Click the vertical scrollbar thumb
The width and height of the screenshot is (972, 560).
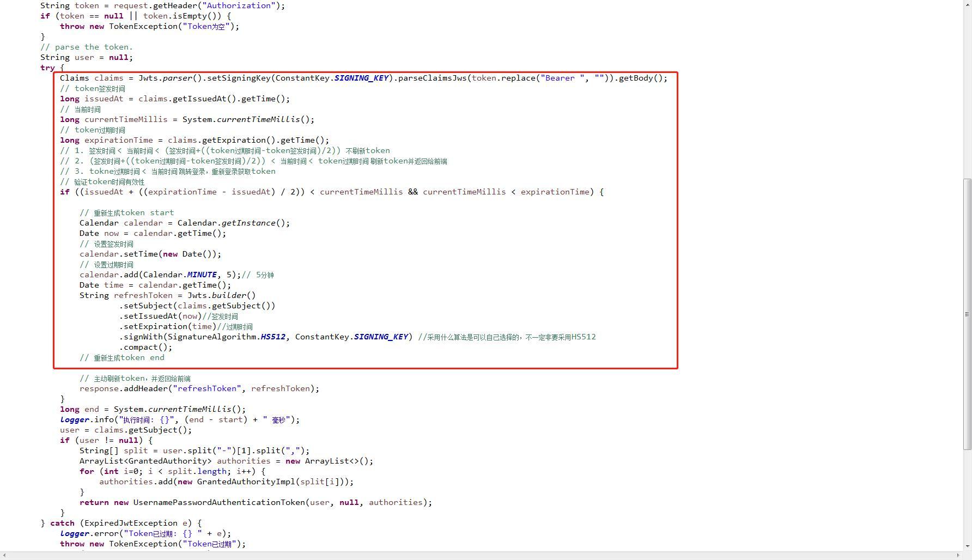967,314
